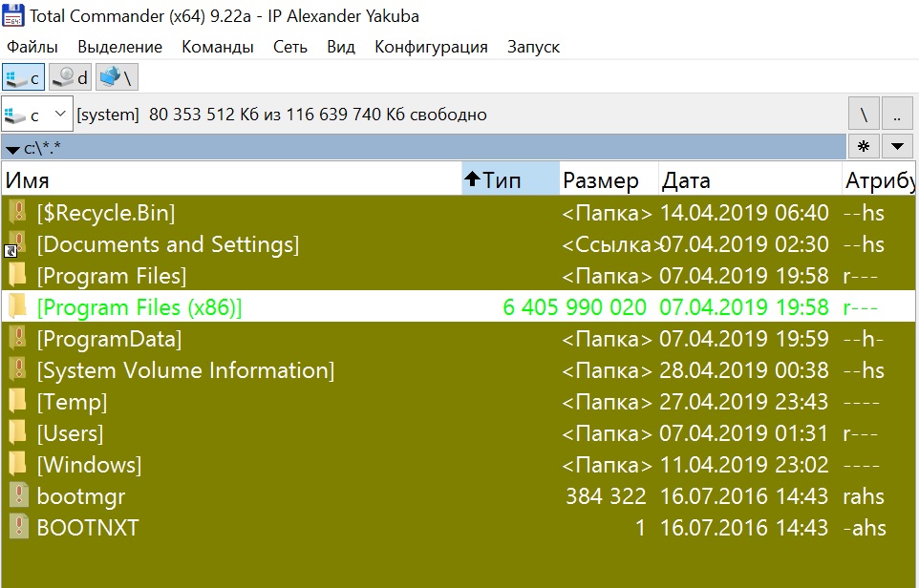Click the Temp folder icon
919x588 pixels.
17,401
